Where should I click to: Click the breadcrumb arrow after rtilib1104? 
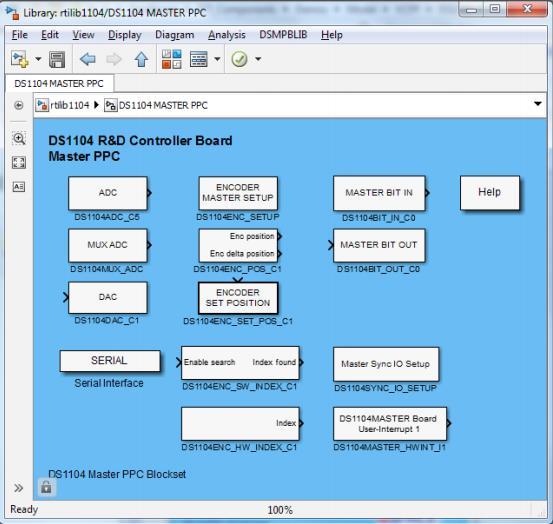pos(96,105)
